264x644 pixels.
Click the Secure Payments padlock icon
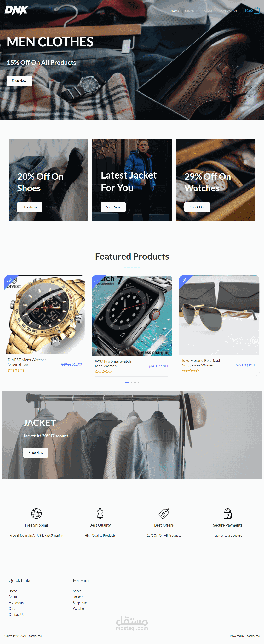(227, 513)
